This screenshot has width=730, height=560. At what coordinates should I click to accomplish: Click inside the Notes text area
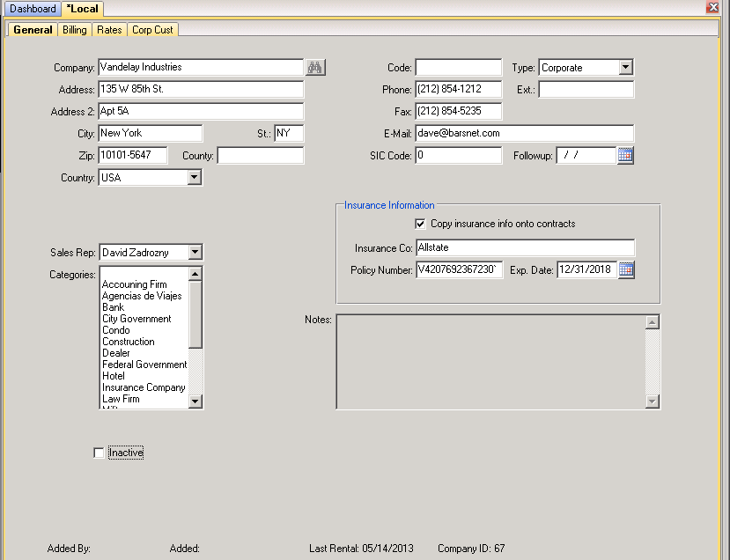[491, 362]
